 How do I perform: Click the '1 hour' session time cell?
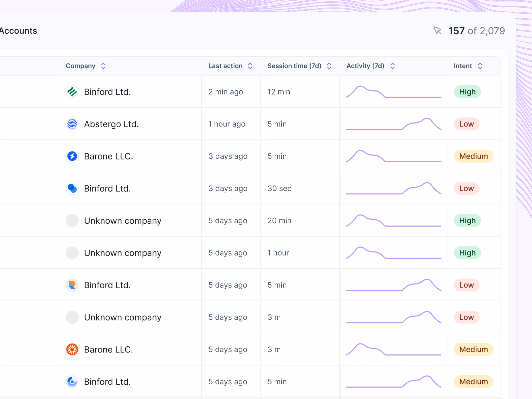click(278, 253)
